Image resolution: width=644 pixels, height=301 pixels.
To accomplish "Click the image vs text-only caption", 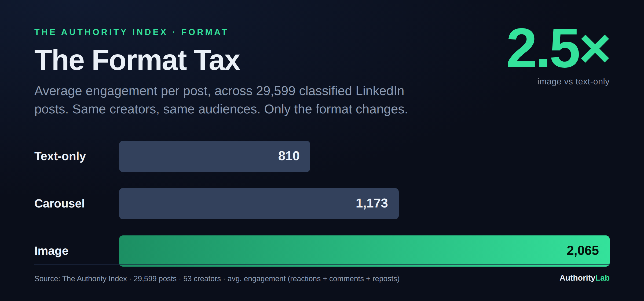I will pos(573,81).
